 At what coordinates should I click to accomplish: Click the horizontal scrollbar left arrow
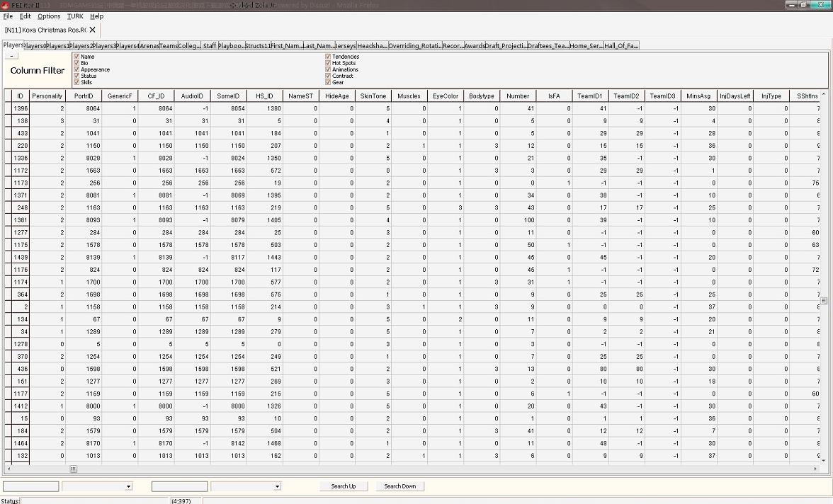[x=8, y=469]
